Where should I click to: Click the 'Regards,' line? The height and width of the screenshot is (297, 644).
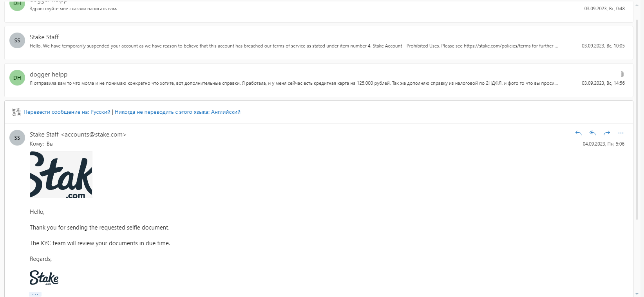pos(41,259)
